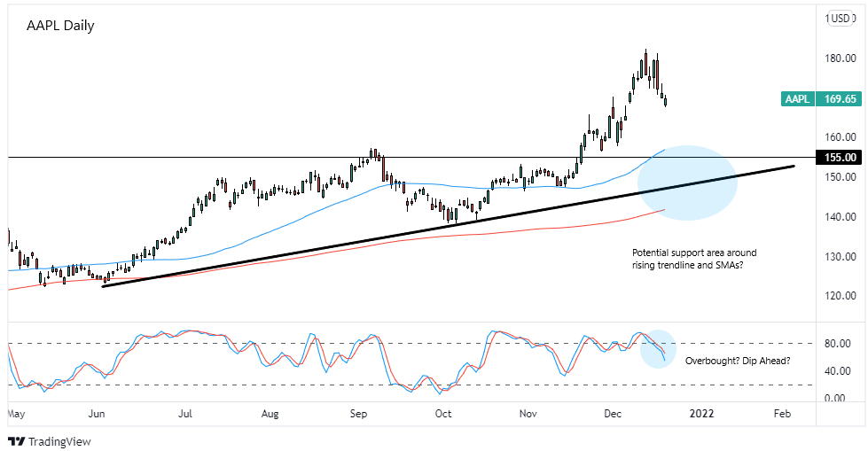868x451 pixels.
Task: Select the 'Potential support area' annotation text
Action: 694,259
